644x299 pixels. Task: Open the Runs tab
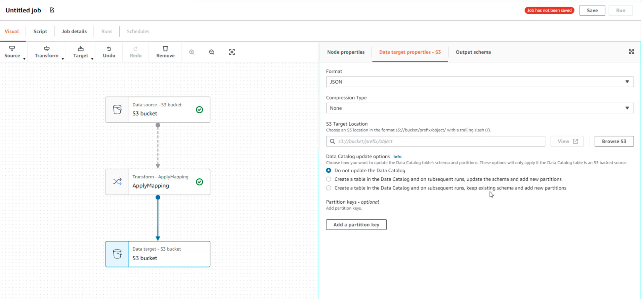pos(107,31)
